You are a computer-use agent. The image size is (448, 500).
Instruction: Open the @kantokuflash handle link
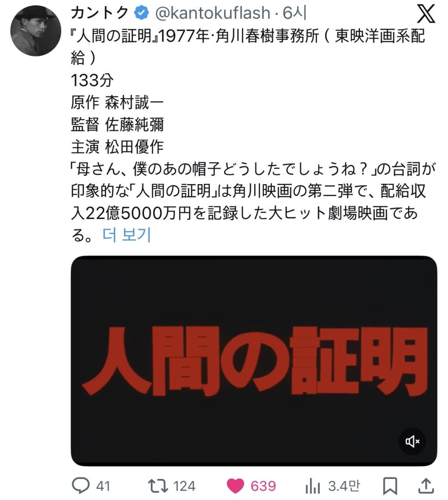(x=213, y=13)
